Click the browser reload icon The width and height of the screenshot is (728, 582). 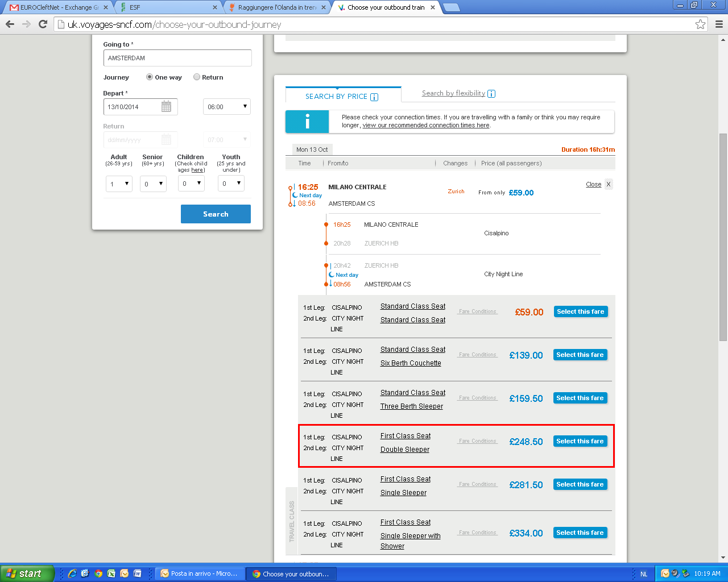[43, 24]
